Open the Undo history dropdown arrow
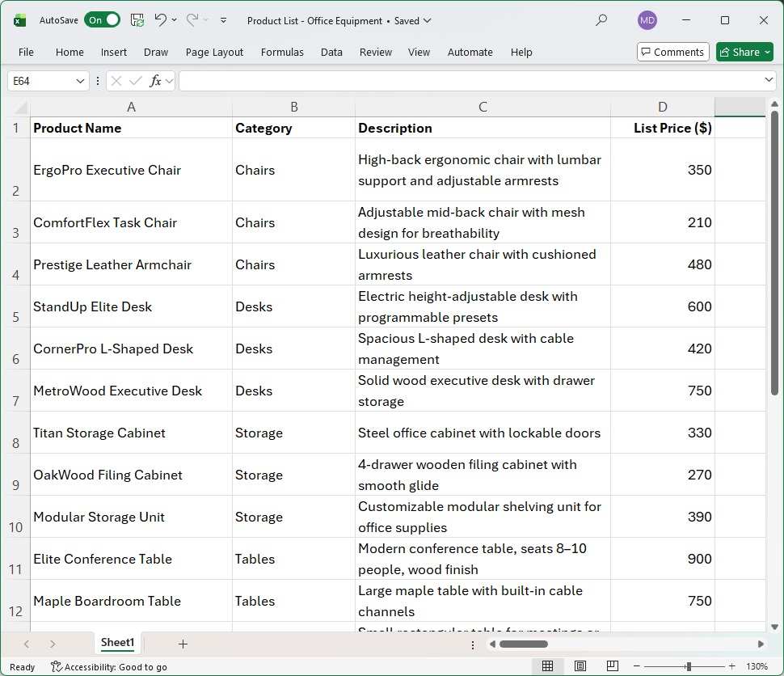 (174, 20)
